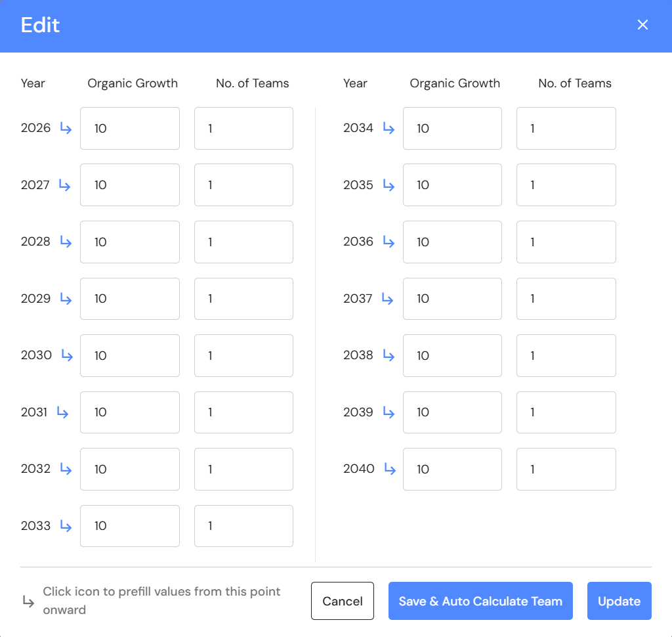This screenshot has height=637, width=672.
Task: Click the 2039 Organic Growth input
Action: point(452,412)
